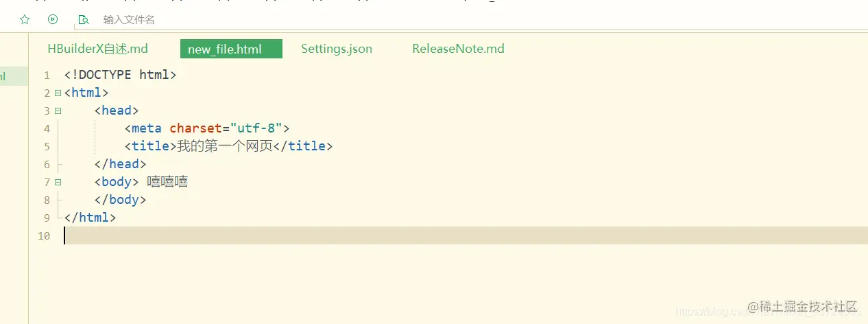This screenshot has height=324, width=868.
Task: Click the <!DOCTYPE html> declaration text
Action: 120,75
